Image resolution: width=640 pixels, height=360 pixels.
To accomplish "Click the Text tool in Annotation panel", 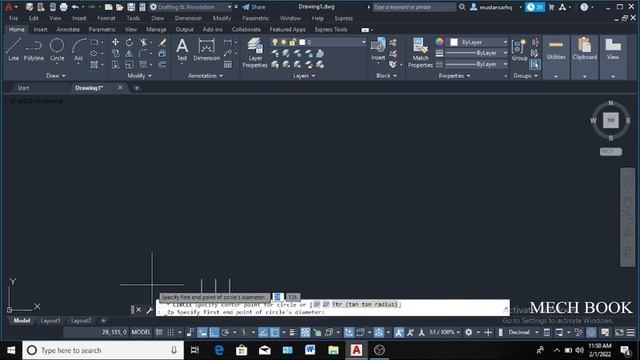I will pyautogui.click(x=182, y=49).
